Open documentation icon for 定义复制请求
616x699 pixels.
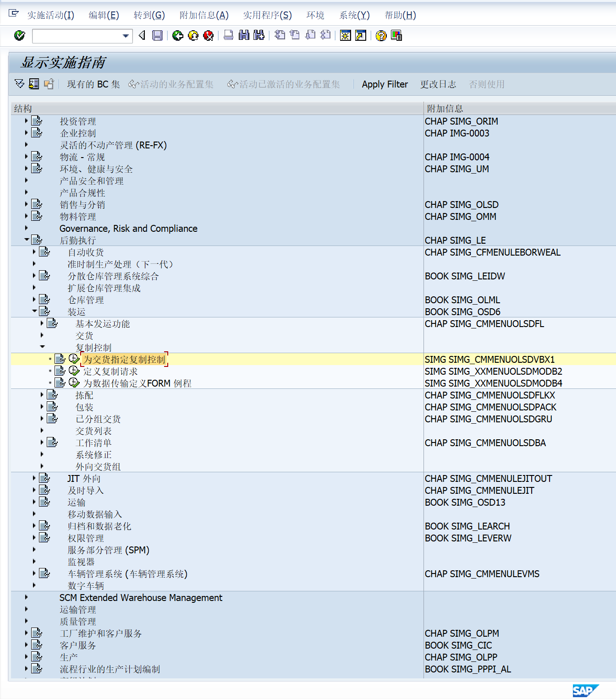click(60, 371)
